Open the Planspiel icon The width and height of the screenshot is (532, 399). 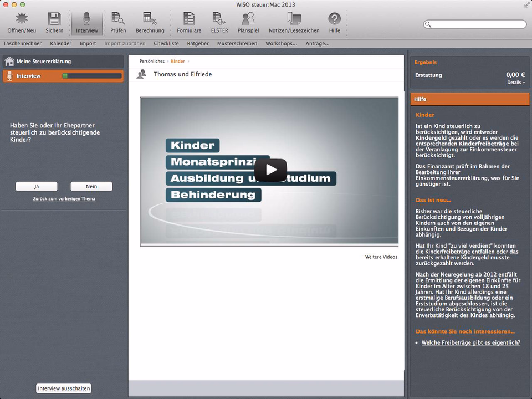pos(248,19)
